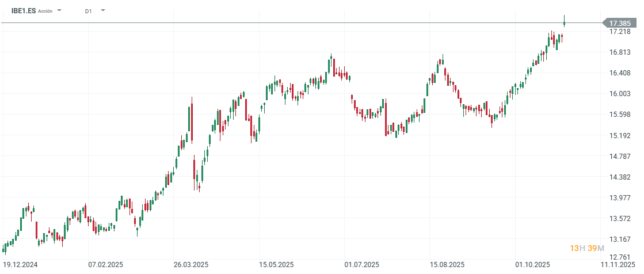Open the IBE1.ES symbol dropdown arrow
Viewport: 644px width, 274px height.
click(59, 10)
